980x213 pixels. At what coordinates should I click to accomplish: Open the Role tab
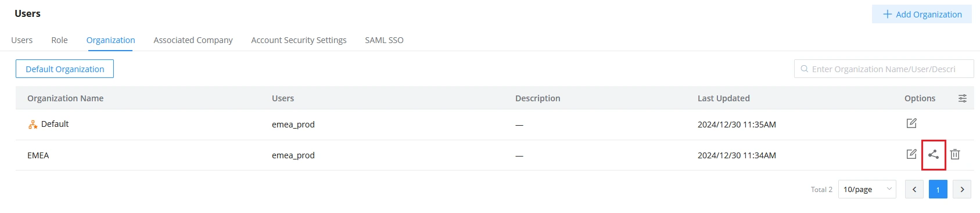tap(59, 40)
